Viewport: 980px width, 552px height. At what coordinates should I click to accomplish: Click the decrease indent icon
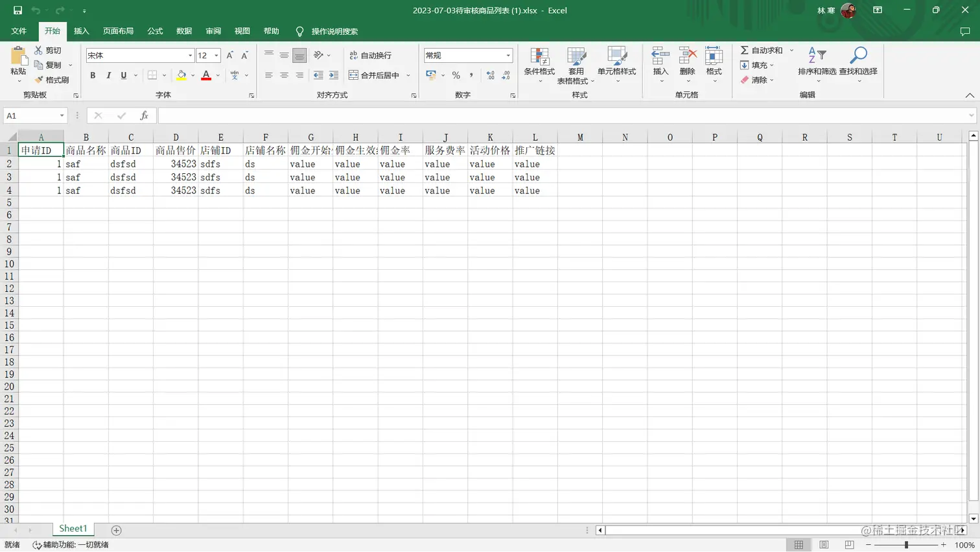(x=318, y=75)
